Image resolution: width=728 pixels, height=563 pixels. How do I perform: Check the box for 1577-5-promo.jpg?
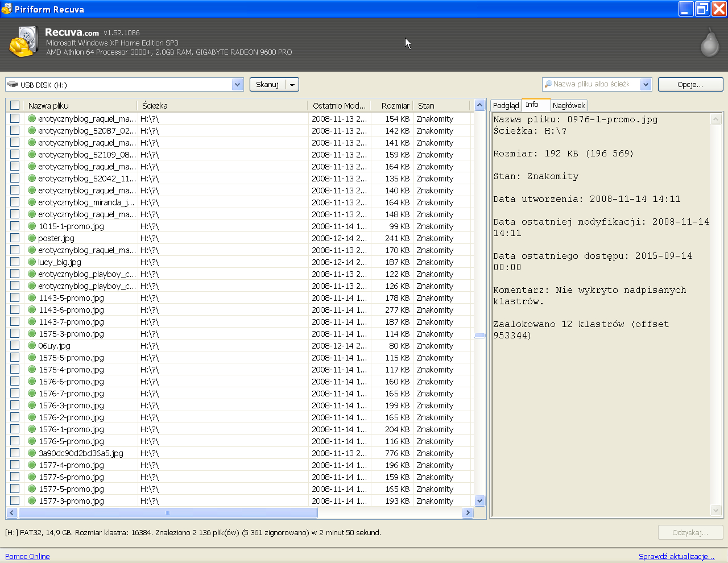pyautogui.click(x=15, y=489)
